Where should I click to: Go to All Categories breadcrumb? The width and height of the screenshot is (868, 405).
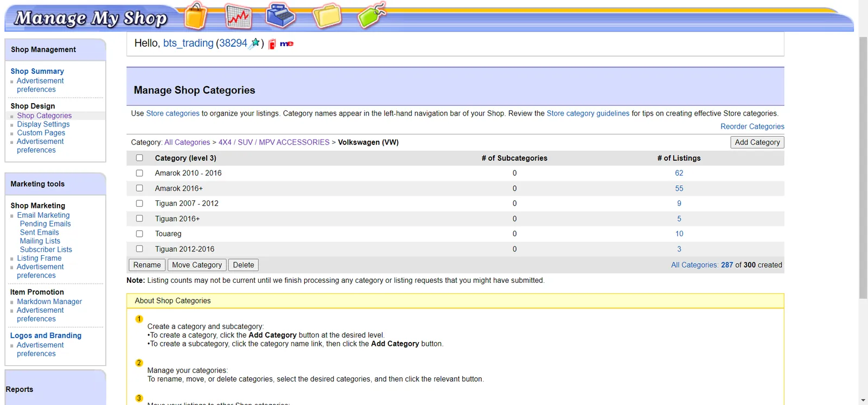(x=187, y=142)
